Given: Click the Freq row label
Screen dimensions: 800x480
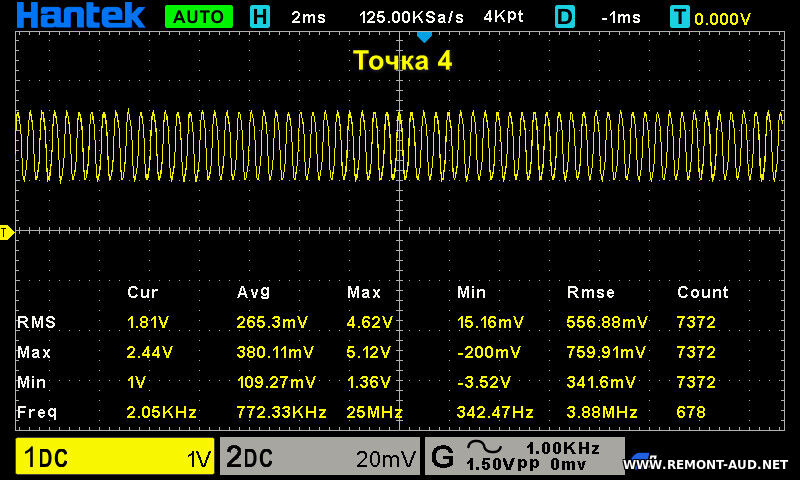Looking at the screenshot, I should (37, 412).
